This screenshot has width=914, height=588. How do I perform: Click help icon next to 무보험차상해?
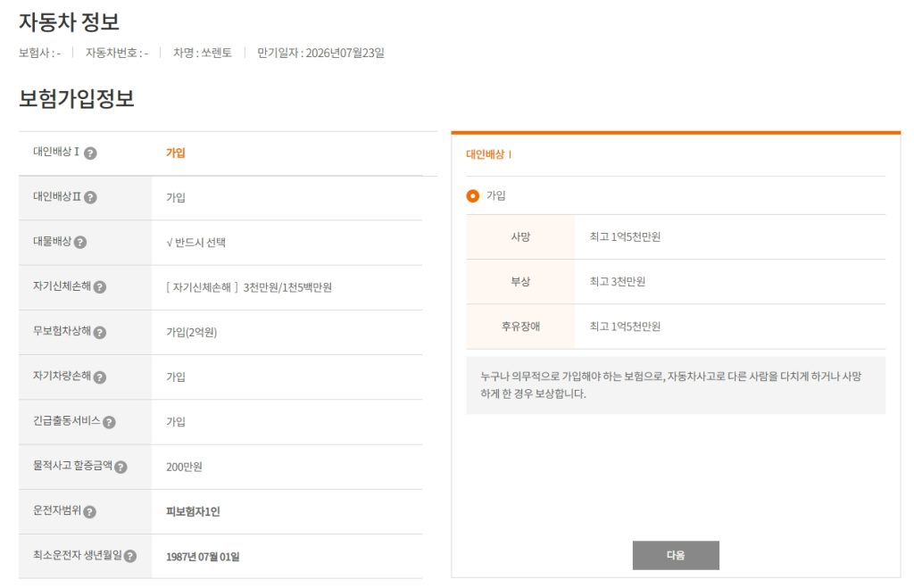tap(100, 333)
